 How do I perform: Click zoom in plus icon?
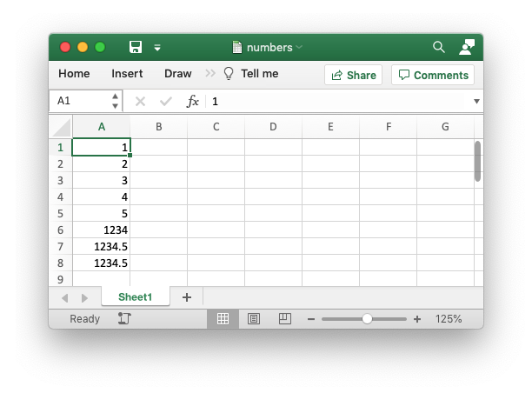(417, 319)
